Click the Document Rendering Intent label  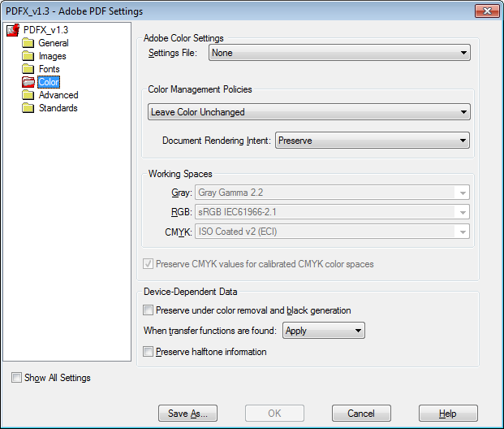click(x=217, y=141)
